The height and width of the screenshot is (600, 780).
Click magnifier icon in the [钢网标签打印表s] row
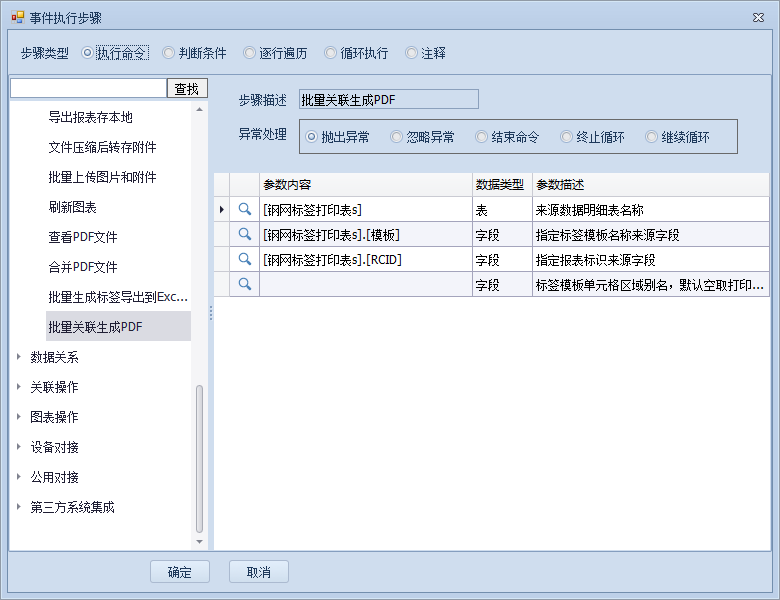(244, 210)
